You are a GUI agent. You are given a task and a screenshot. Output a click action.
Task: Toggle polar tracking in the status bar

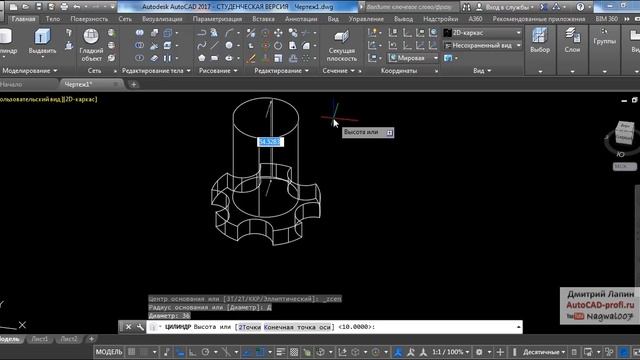tap(205, 352)
